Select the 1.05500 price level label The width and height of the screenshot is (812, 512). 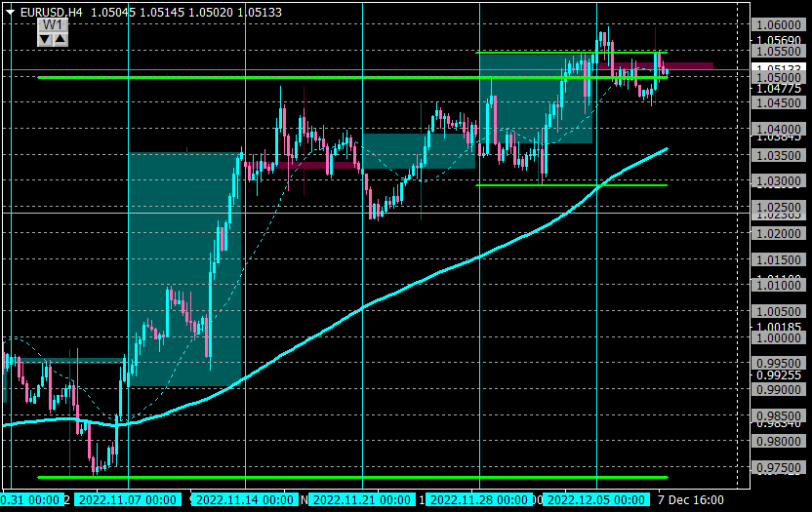tap(779, 52)
